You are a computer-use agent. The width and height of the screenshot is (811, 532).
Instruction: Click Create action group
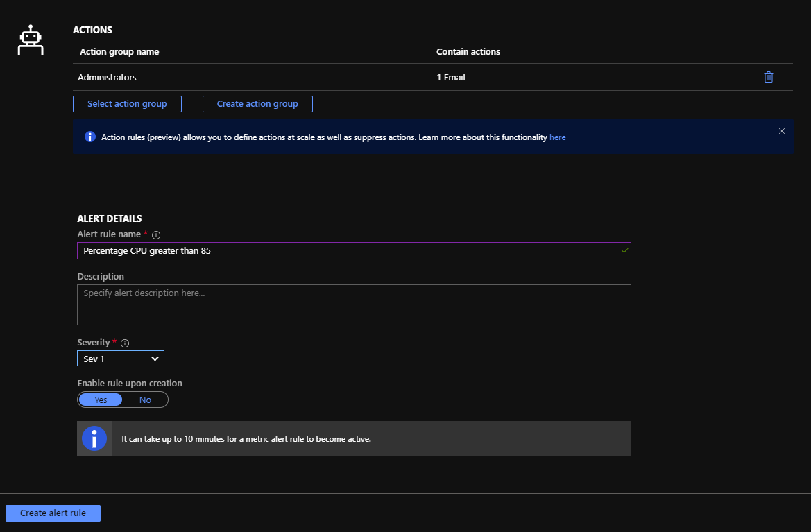[x=257, y=103]
